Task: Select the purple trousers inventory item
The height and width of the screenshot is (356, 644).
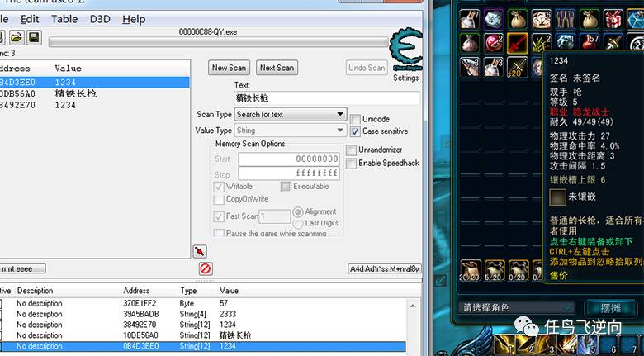Action: click(566, 19)
